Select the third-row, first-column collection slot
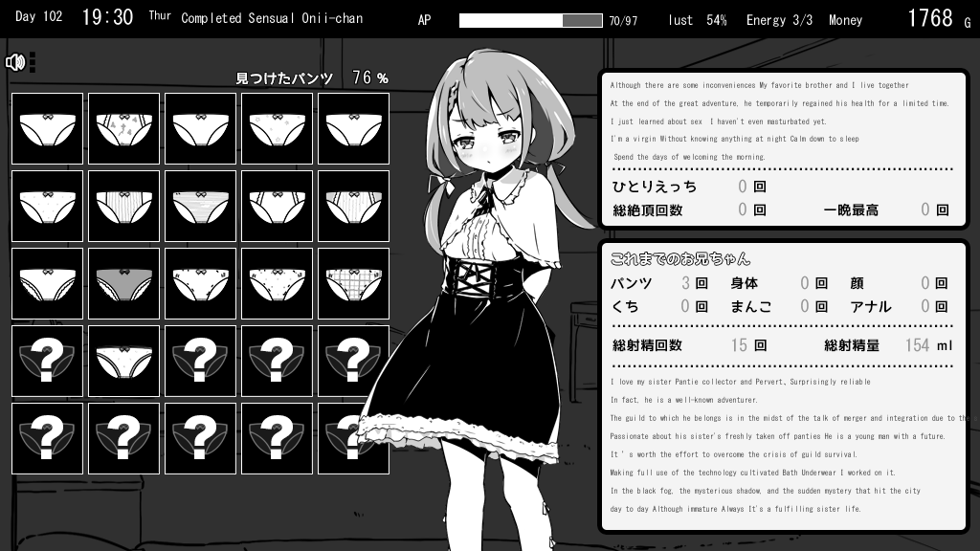Image resolution: width=980 pixels, height=551 pixels. (48, 283)
